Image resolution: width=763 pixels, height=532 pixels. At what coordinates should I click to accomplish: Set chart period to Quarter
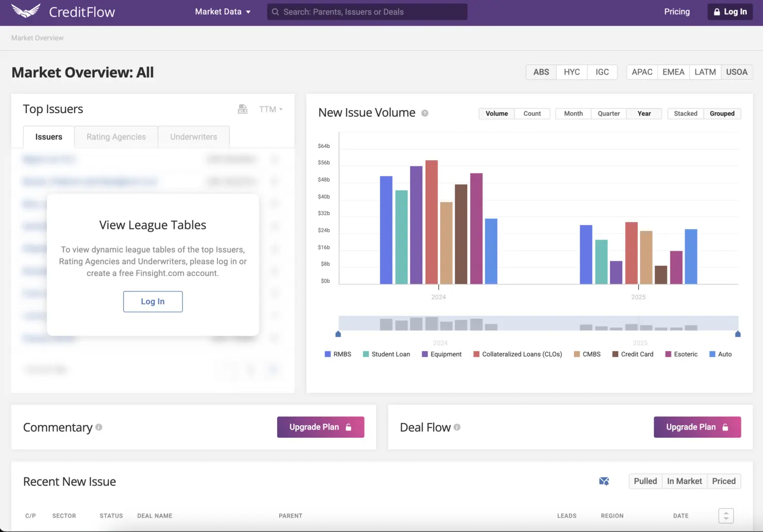point(608,114)
